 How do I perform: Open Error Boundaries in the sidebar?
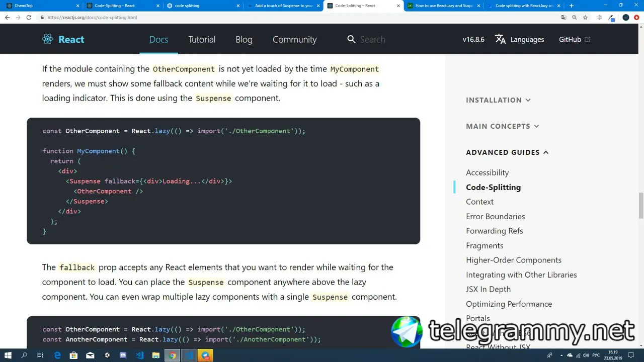[x=495, y=216]
